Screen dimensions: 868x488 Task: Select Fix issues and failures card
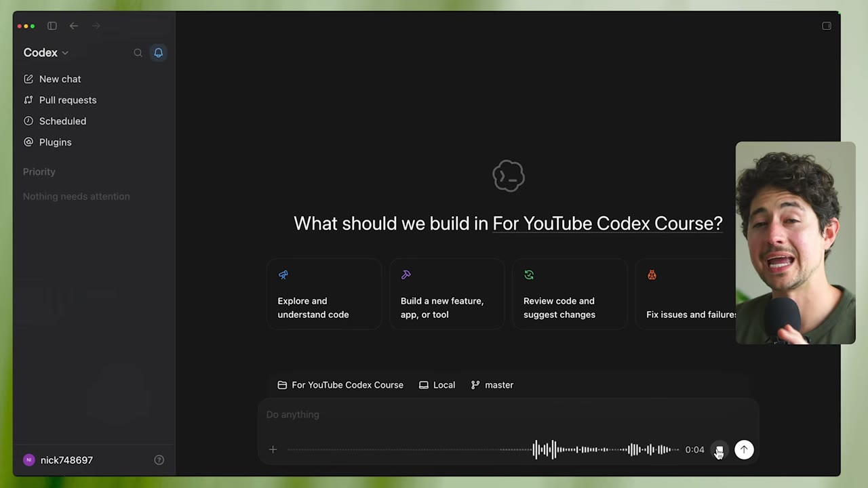click(686, 294)
